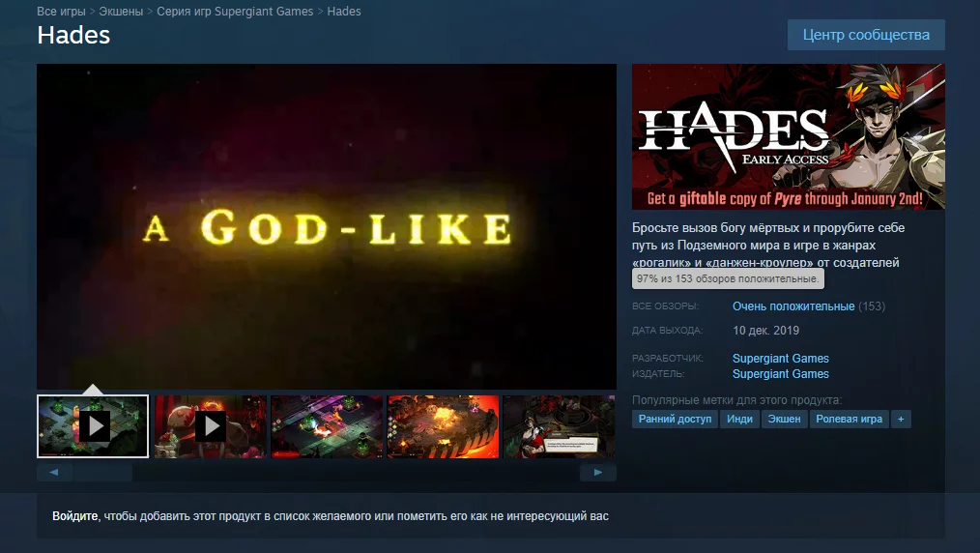Click the 'Войдите' sign-in link
Viewport: 980px width, 553px height.
(75, 516)
